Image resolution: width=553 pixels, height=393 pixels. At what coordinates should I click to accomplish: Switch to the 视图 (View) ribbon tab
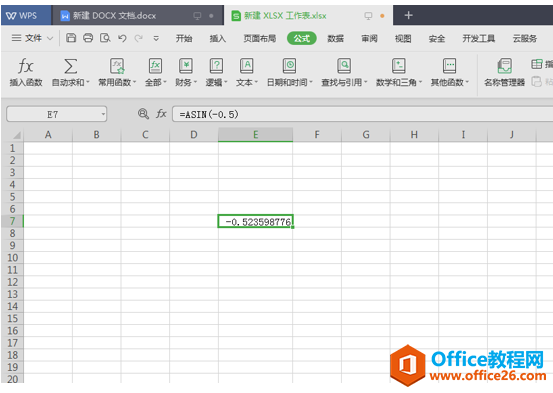403,38
